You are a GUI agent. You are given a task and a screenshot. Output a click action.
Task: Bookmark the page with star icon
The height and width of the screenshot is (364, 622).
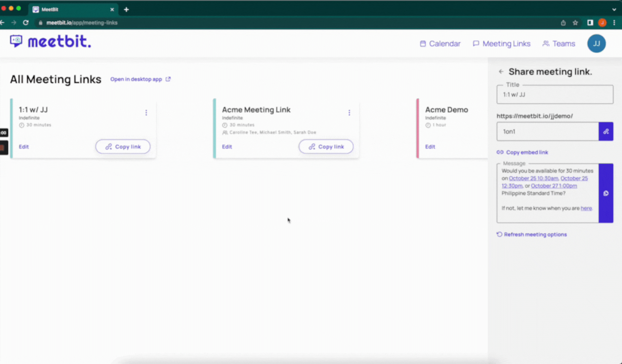tap(575, 22)
